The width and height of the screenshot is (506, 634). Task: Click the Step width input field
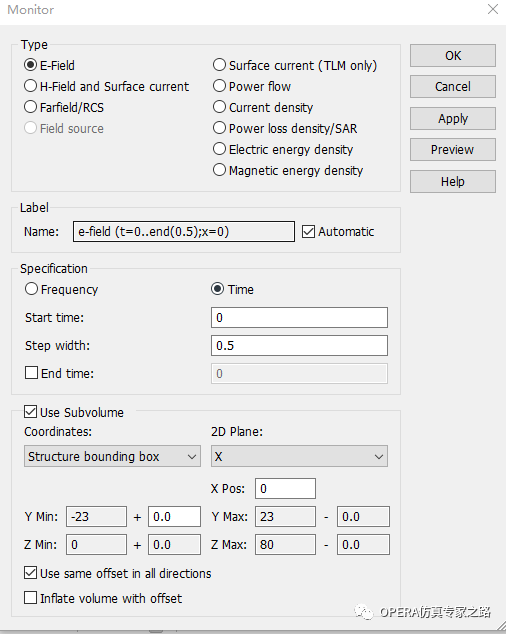299,345
